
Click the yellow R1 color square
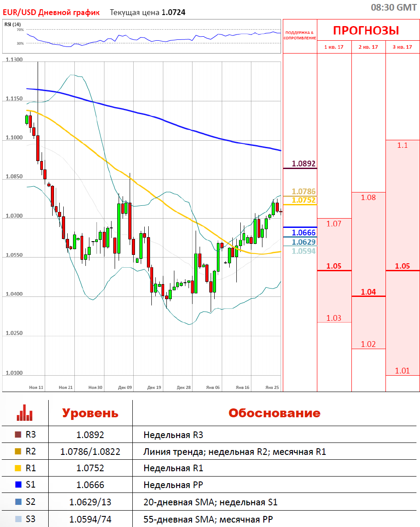(18, 468)
